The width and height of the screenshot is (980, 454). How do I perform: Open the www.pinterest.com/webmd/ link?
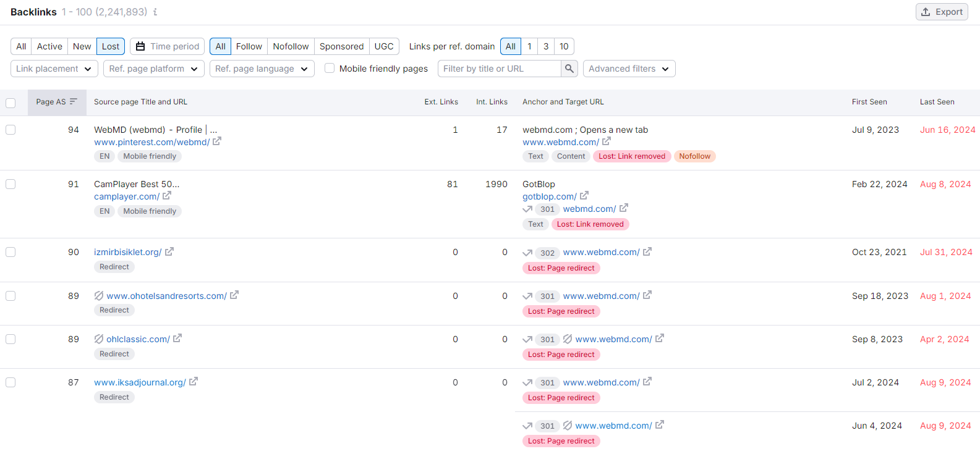pyautogui.click(x=151, y=142)
